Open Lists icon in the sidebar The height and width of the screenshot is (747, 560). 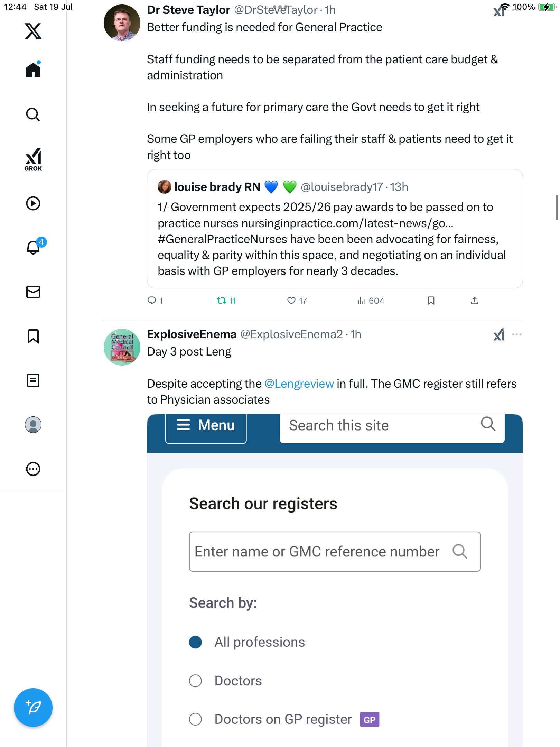[x=33, y=380]
